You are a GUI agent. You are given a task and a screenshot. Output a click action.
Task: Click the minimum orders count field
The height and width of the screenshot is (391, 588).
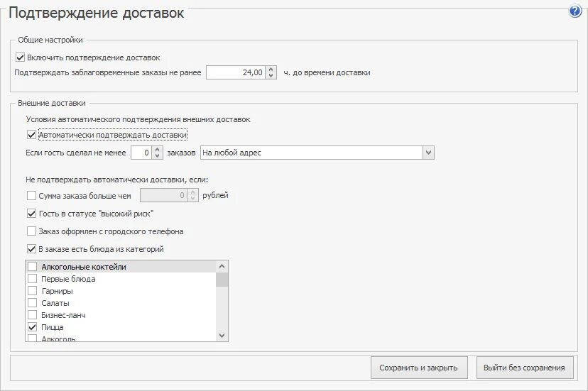(141, 153)
